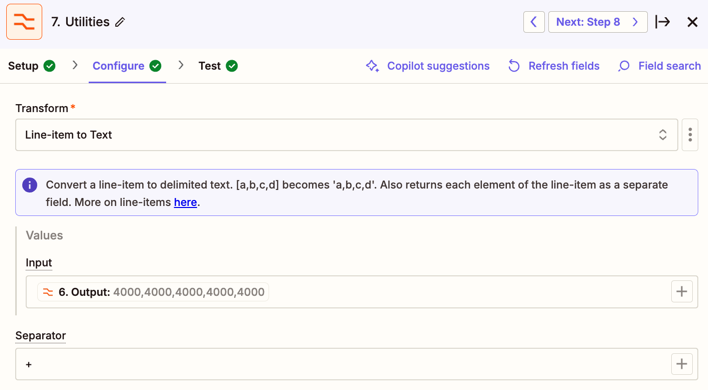
Task: Close the step editor panel
Action: click(x=692, y=22)
